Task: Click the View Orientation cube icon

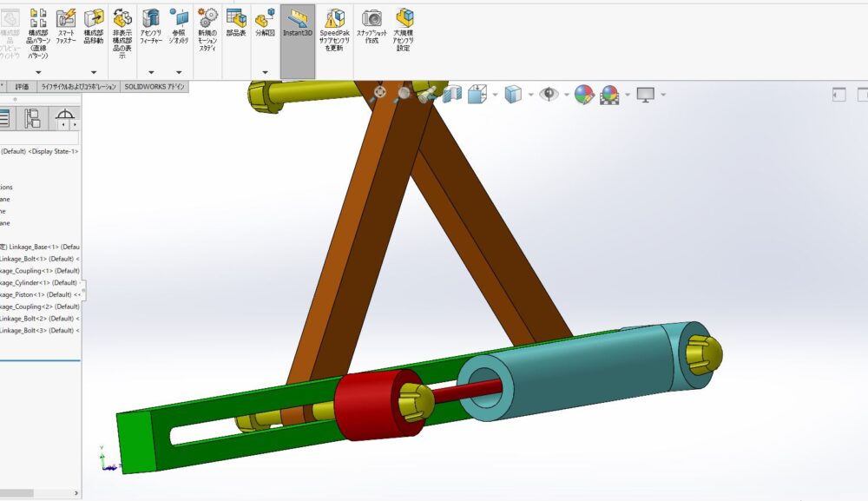Action: tap(477, 94)
